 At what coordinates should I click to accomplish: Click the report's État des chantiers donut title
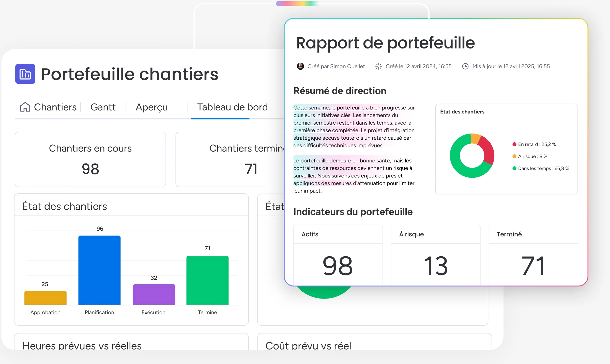462,112
